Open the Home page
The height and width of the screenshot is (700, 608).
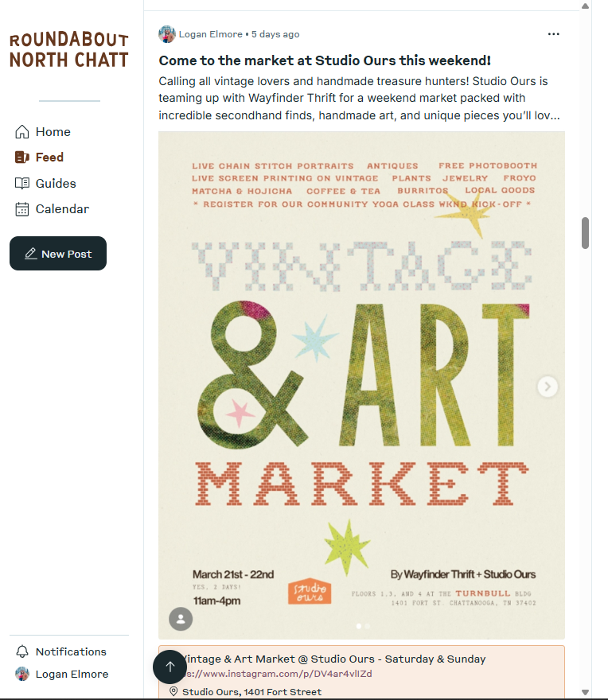point(53,132)
